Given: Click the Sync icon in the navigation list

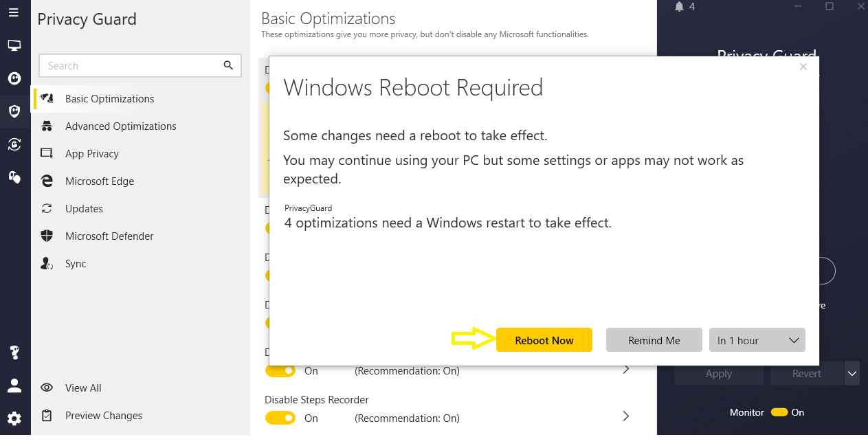Looking at the screenshot, I should (47, 263).
